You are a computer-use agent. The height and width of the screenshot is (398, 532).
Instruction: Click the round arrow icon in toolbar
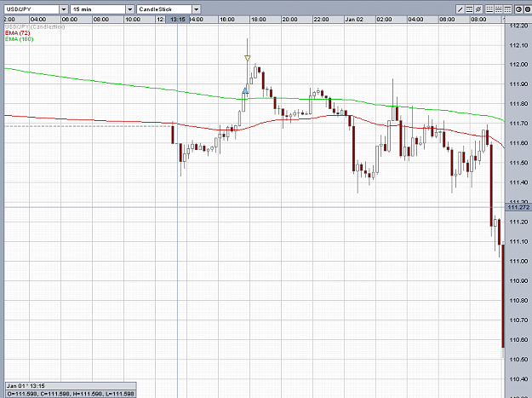(x=518, y=9)
